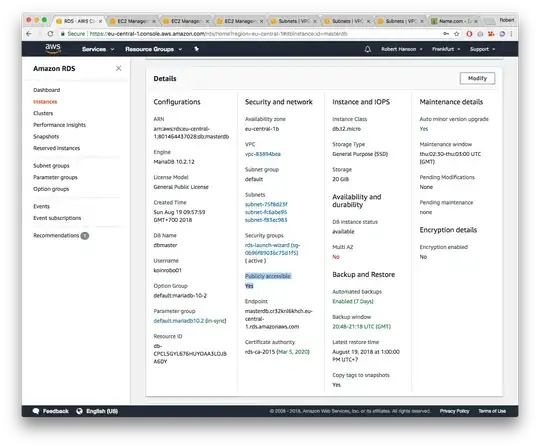540x448 pixels.
Task: Open the default.mariadb10.2 parameter group link
Action: coord(190,321)
